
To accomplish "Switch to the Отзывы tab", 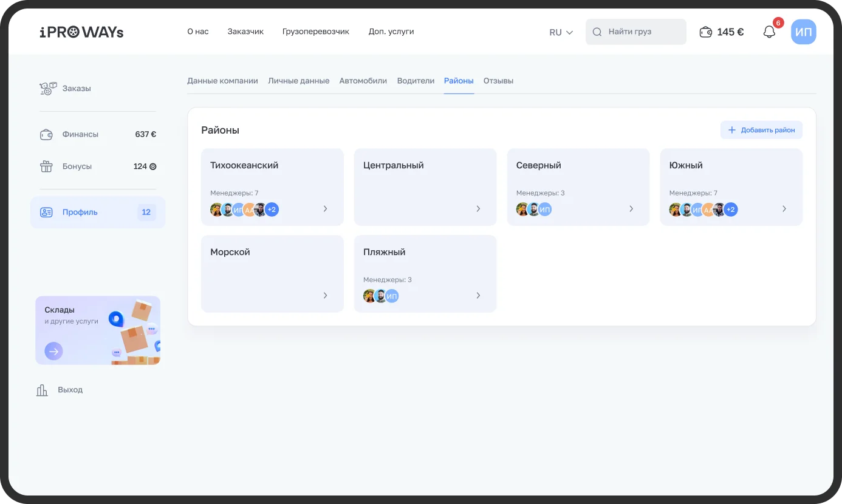I will click(x=498, y=81).
